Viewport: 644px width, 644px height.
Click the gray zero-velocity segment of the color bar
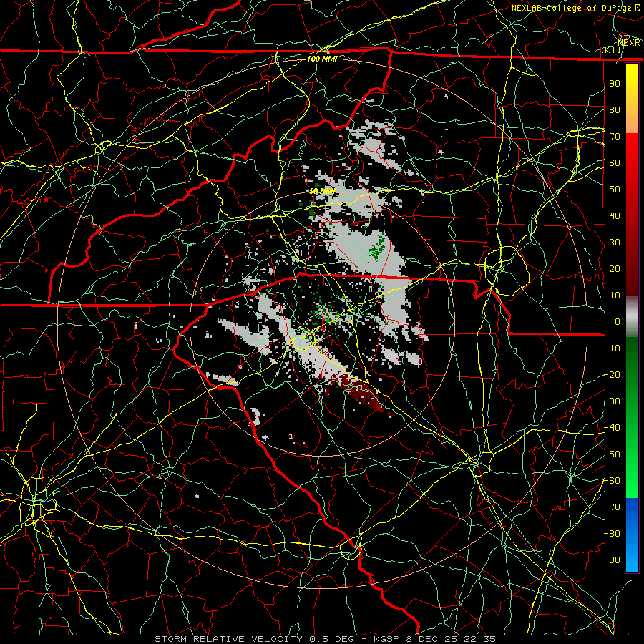click(632, 317)
